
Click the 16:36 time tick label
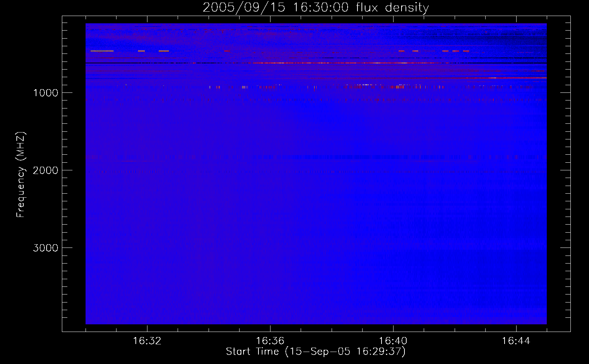(270, 341)
